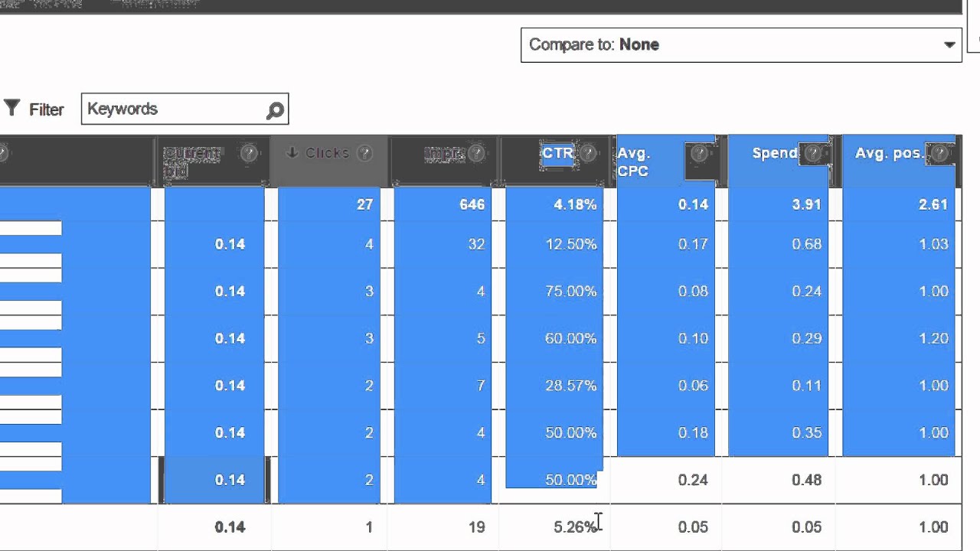Click current bid 0.14 in 12.50% row
The height and width of the screenshot is (551, 980).
(x=230, y=244)
